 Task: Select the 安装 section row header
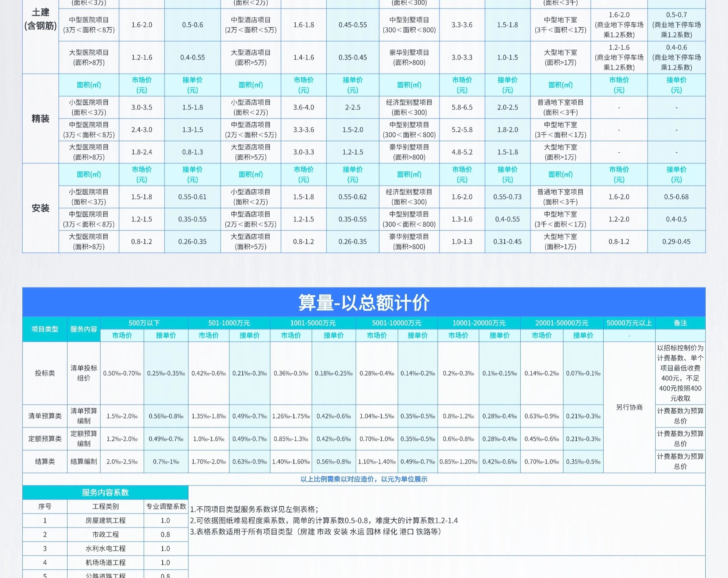coord(40,208)
